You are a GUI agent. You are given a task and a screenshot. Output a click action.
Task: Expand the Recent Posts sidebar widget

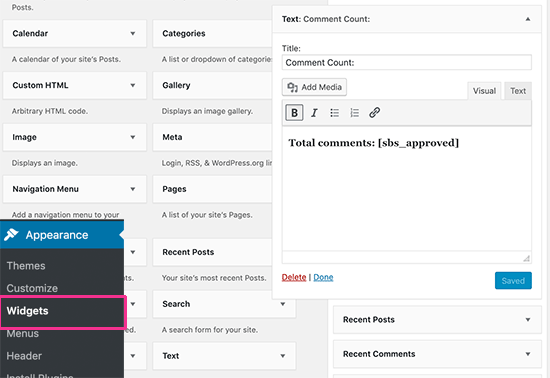coord(528,319)
